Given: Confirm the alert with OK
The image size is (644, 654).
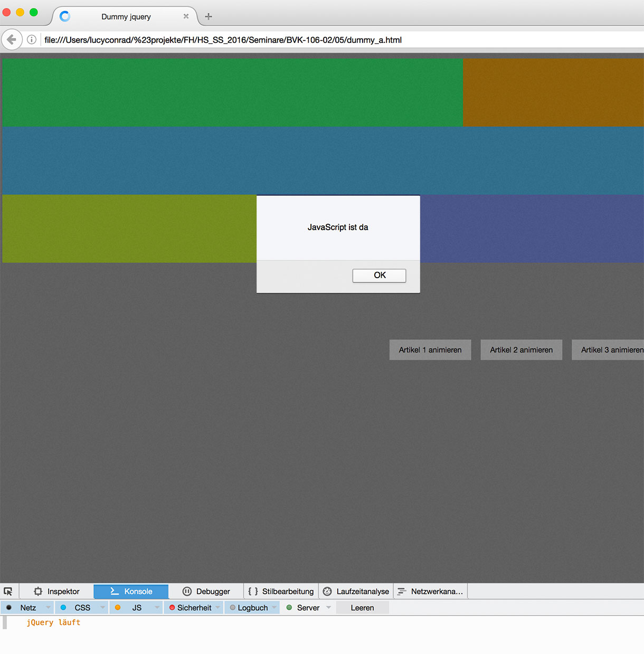Looking at the screenshot, I should click(x=379, y=276).
